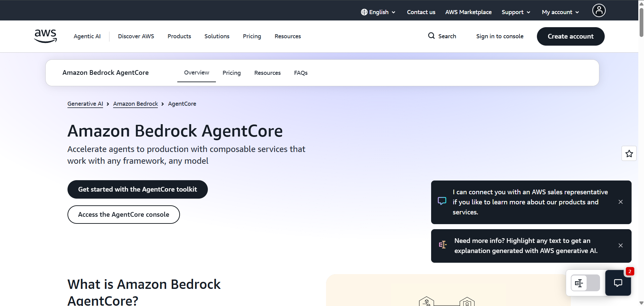Bookmark page with the star icon
The image size is (644, 306).
pos(629,154)
